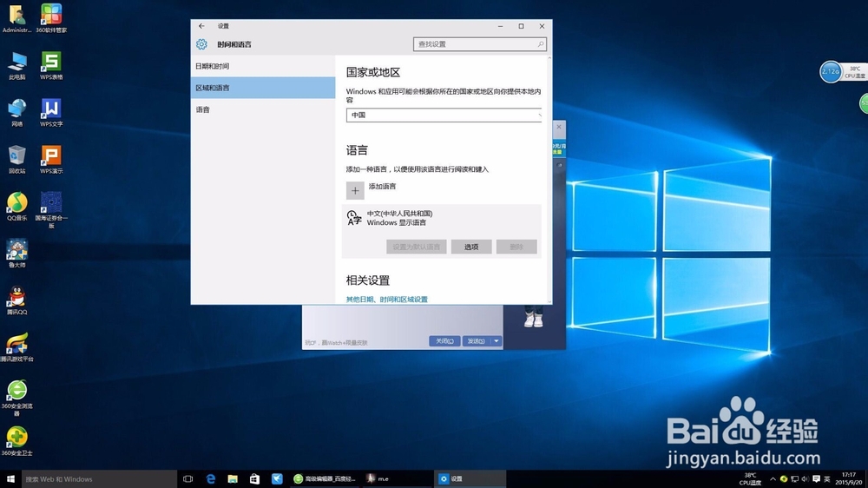
Task: Close the chat panel behind Settings
Action: (x=558, y=127)
